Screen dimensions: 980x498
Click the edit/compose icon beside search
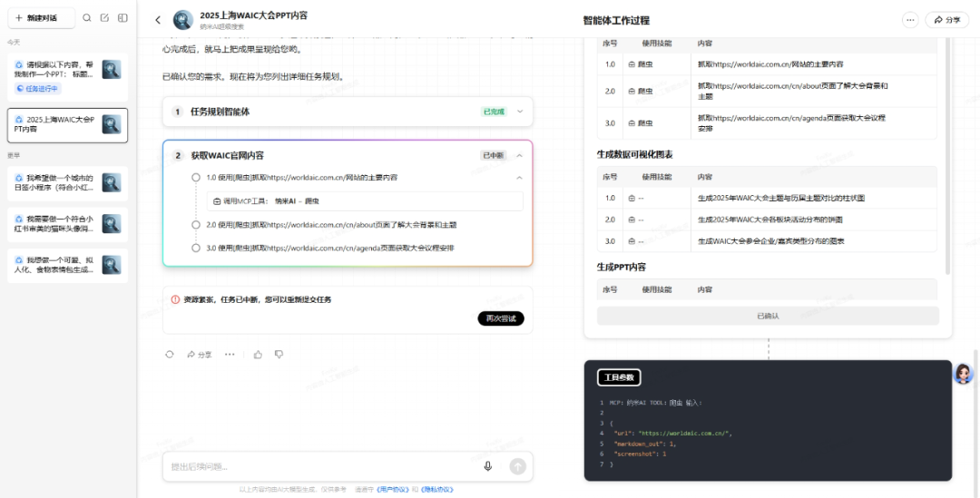(104, 18)
